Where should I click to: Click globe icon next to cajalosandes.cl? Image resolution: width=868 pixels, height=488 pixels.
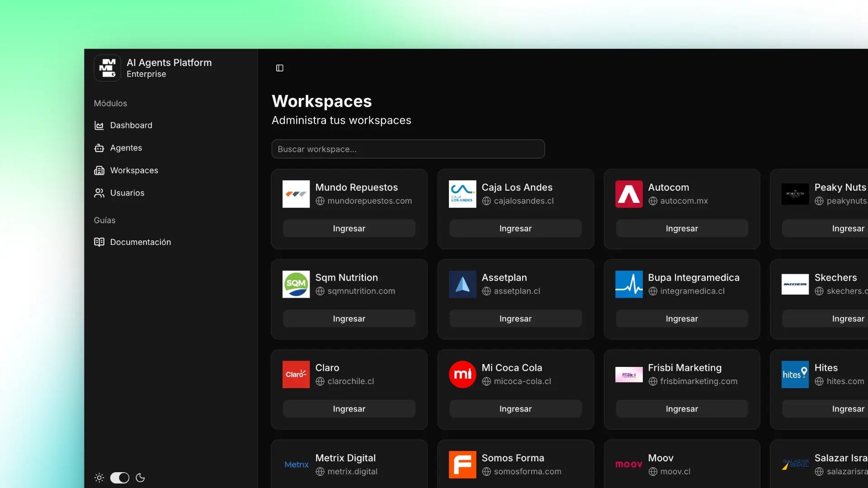click(x=486, y=201)
